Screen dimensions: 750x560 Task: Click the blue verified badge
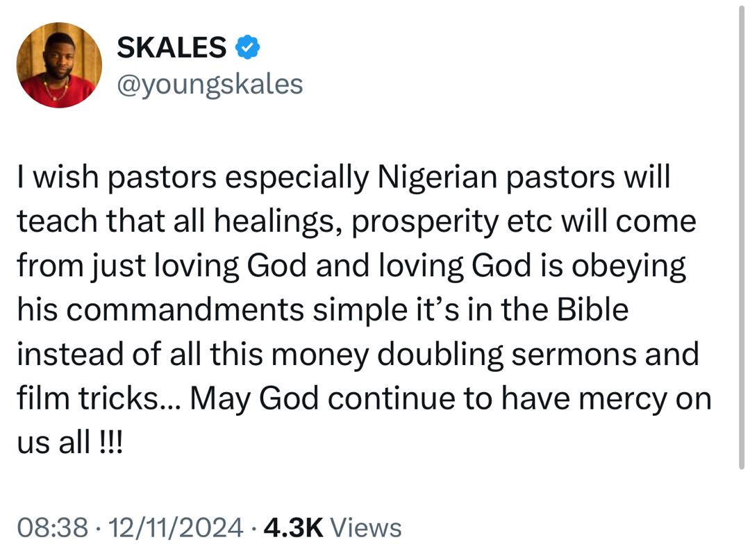[x=248, y=47]
